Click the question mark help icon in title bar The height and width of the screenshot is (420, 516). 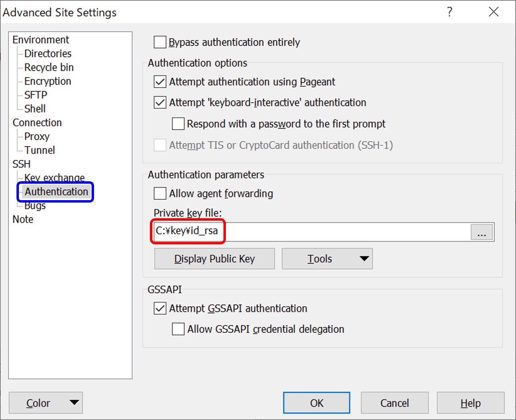(450, 12)
